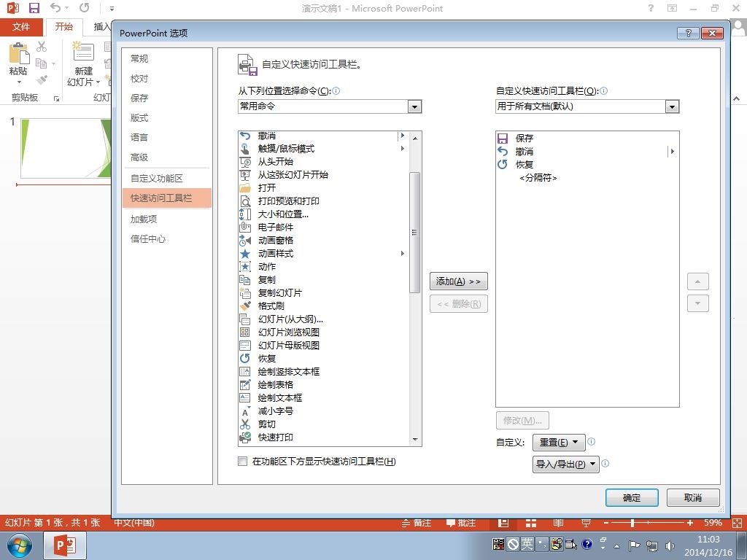
Task: Select the 从这张幻灯片开始 icon
Action: (x=245, y=175)
